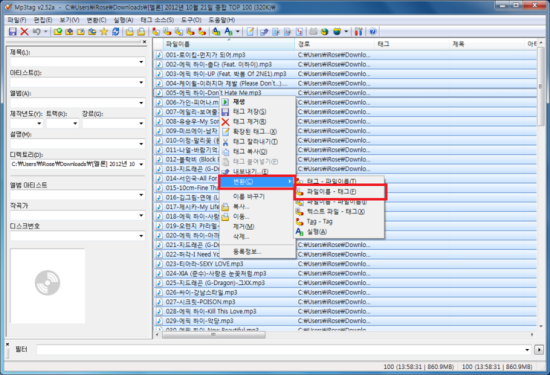Image resolution: width=550 pixels, height=375 pixels.
Task: Sort by the 파일이름 column header
Action: (229, 44)
